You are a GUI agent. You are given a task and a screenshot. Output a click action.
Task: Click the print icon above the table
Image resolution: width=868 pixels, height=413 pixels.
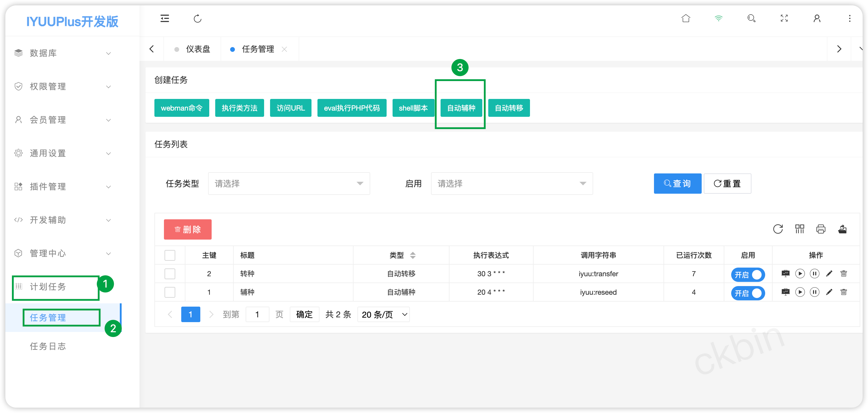821,229
